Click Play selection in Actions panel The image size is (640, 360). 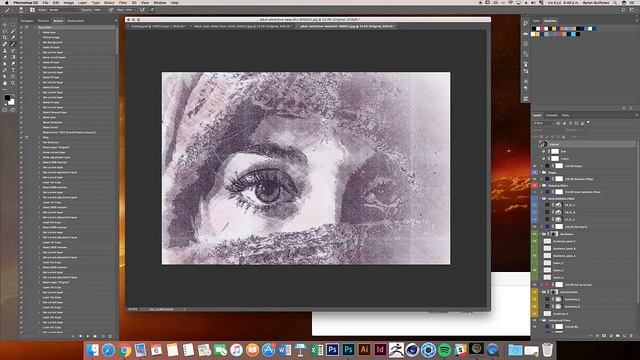click(x=87, y=336)
